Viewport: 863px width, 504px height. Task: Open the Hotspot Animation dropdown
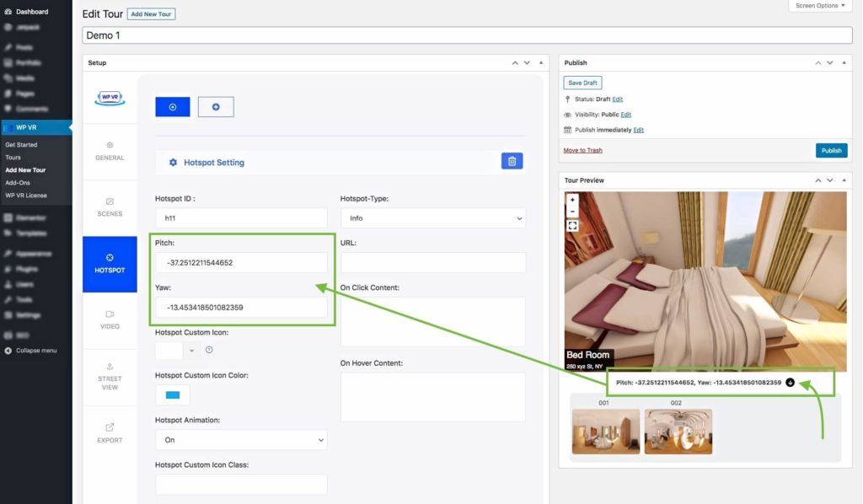coord(241,440)
